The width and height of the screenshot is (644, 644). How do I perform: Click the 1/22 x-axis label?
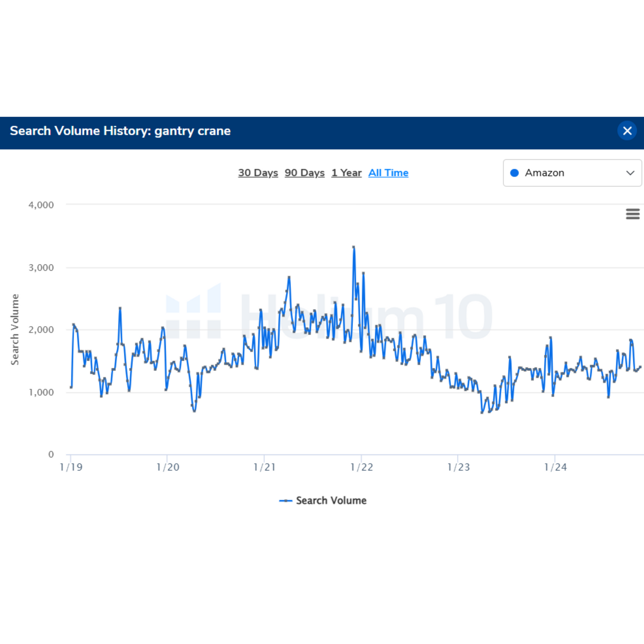(x=361, y=467)
